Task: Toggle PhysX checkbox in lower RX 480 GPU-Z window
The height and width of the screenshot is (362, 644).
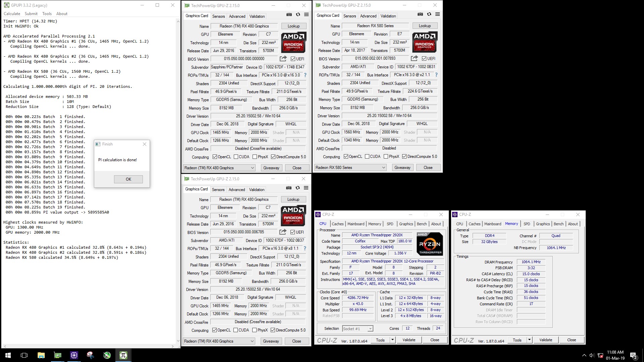Action: 255,330
